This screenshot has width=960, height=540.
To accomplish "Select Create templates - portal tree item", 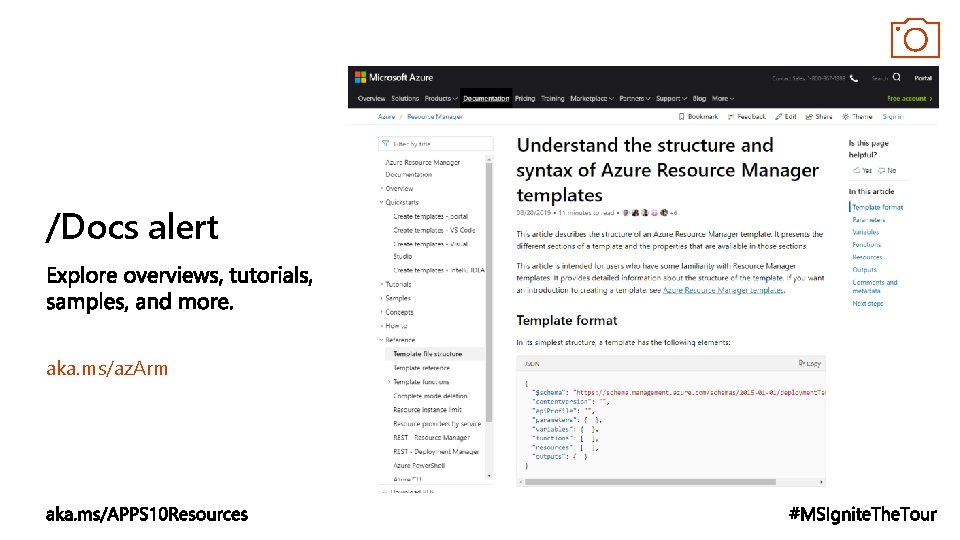I will [x=430, y=216].
